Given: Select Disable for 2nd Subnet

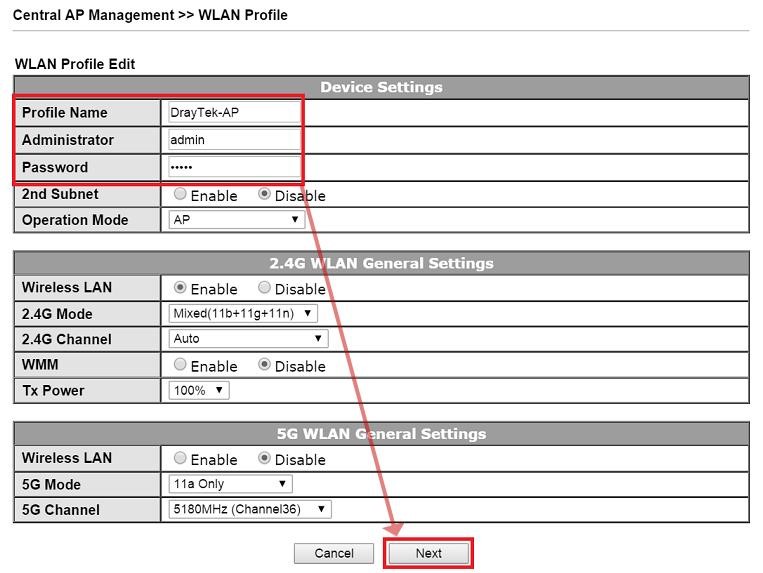Looking at the screenshot, I should [265, 195].
